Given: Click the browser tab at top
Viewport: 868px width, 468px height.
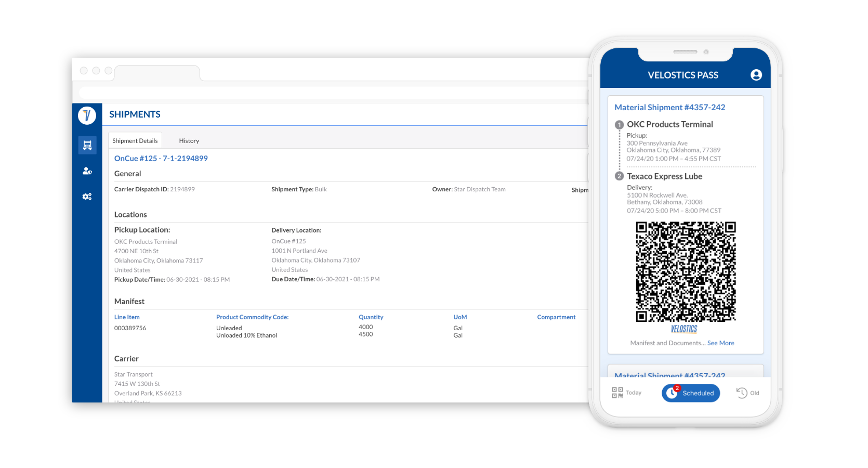Looking at the screenshot, I should 157,72.
